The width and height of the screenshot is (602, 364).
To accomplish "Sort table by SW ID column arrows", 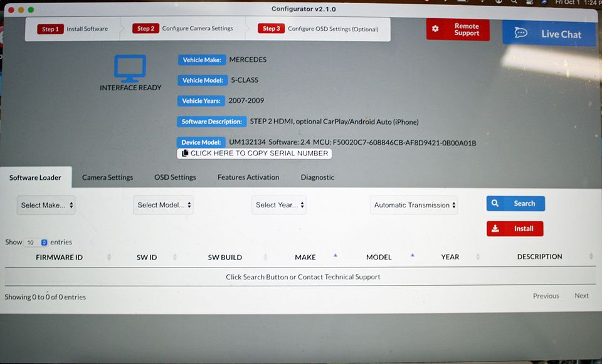I will 175,257.
